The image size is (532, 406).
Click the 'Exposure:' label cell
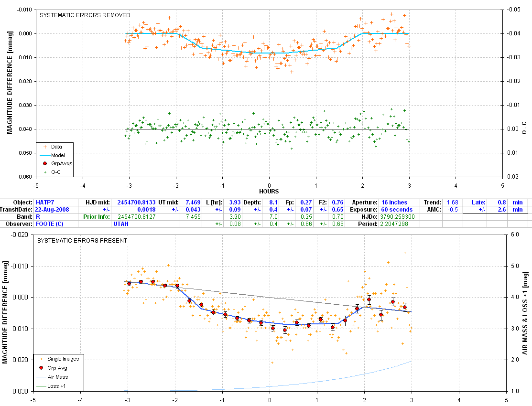coord(364,210)
